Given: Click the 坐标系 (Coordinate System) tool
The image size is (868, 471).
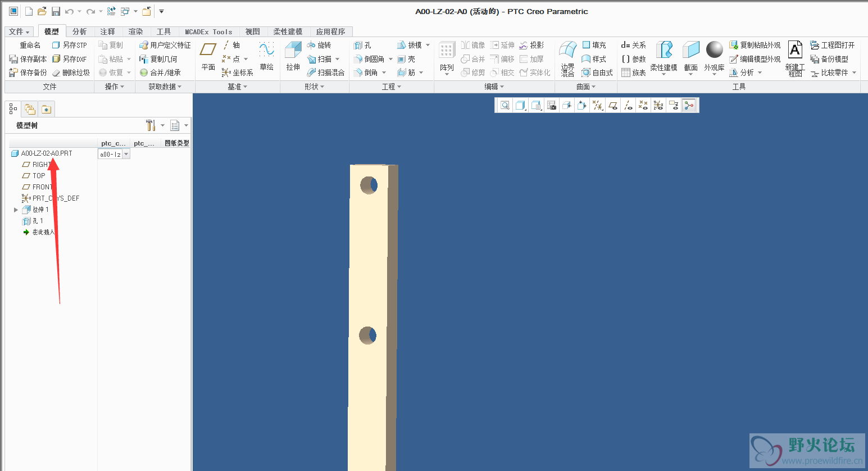Looking at the screenshot, I should pyautogui.click(x=237, y=73).
